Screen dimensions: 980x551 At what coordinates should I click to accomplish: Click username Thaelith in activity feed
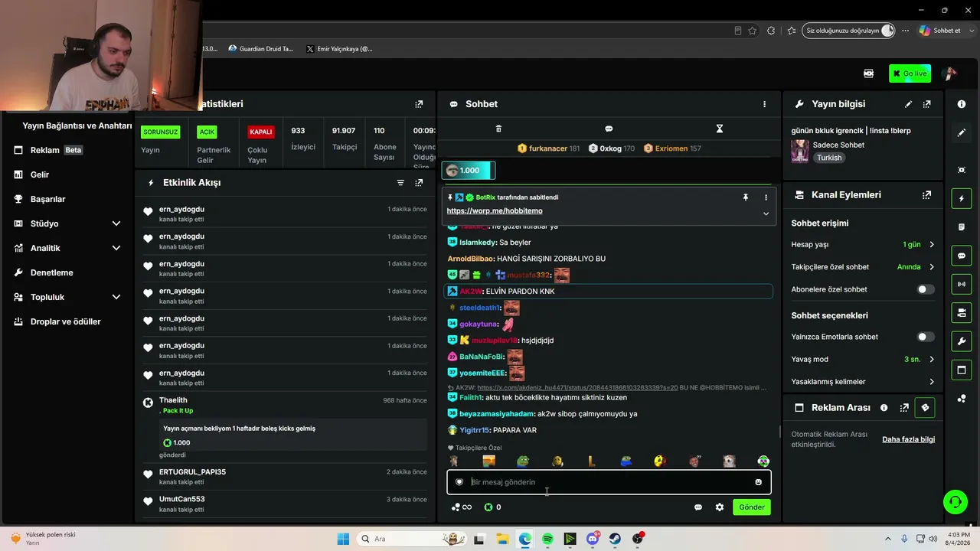coord(173,400)
